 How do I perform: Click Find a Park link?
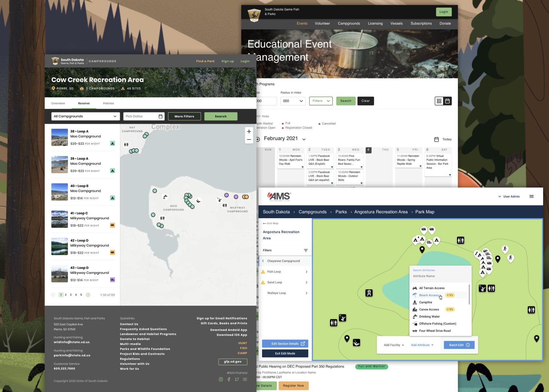coord(205,61)
